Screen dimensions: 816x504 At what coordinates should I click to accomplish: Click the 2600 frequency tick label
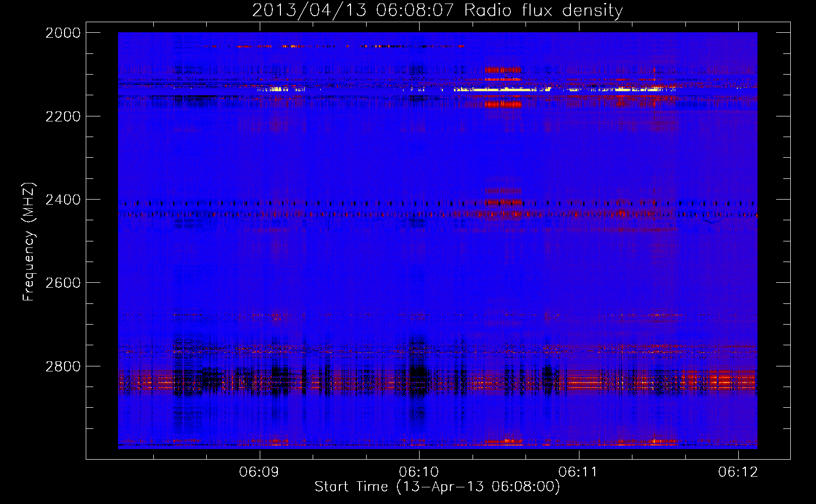point(63,283)
